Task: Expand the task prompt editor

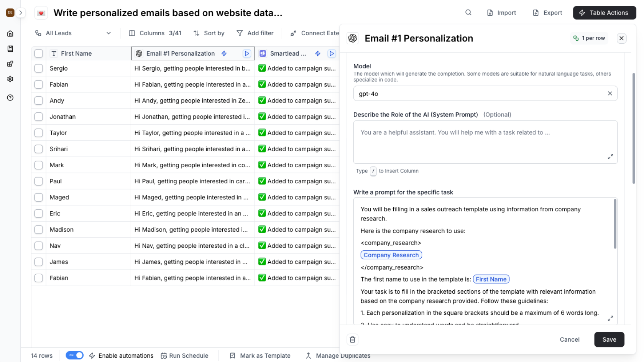Action: (610, 318)
